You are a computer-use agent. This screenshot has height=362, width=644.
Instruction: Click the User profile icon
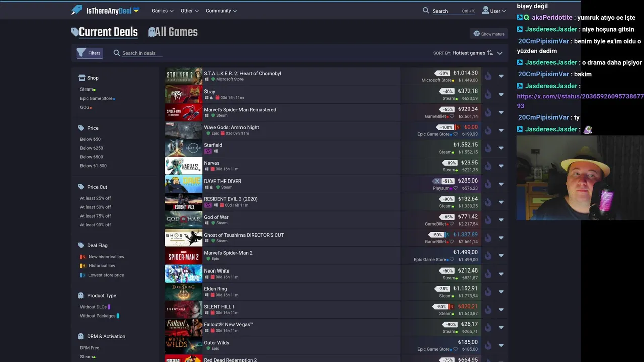pos(485,10)
